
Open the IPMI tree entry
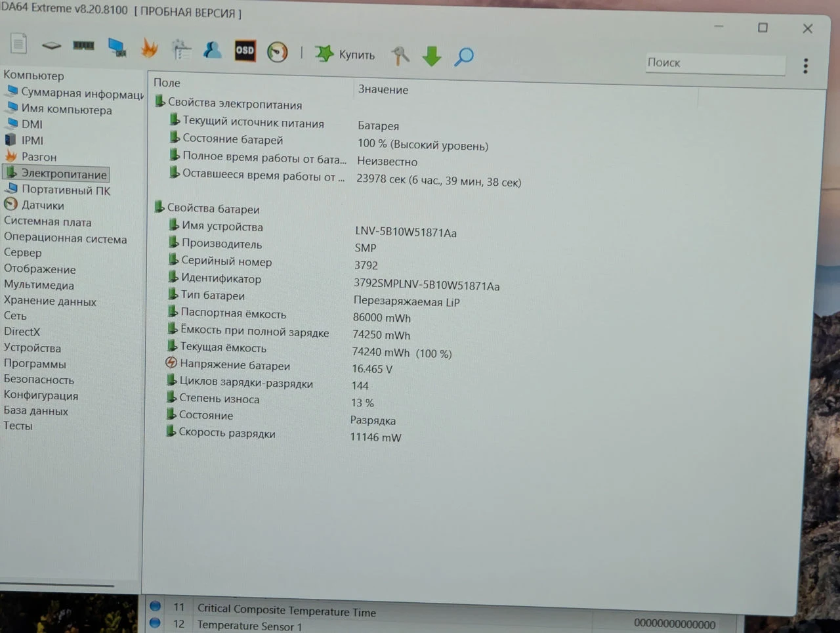[24, 140]
